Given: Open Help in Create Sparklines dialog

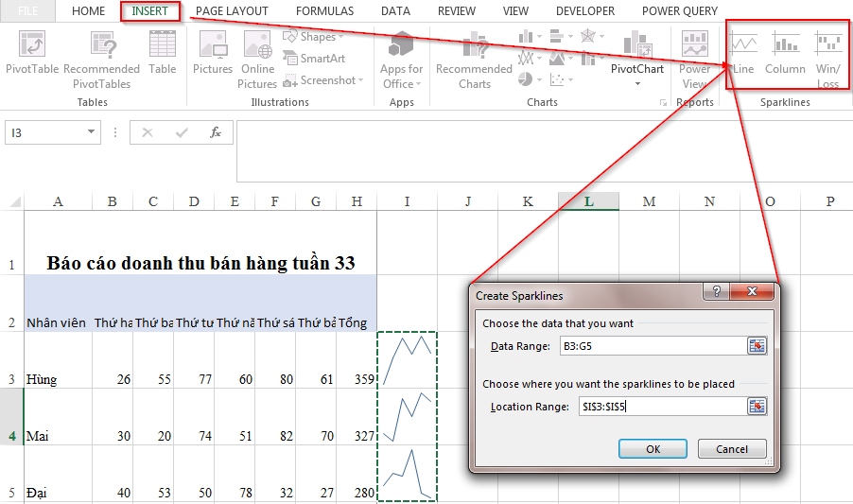Looking at the screenshot, I should click(717, 291).
